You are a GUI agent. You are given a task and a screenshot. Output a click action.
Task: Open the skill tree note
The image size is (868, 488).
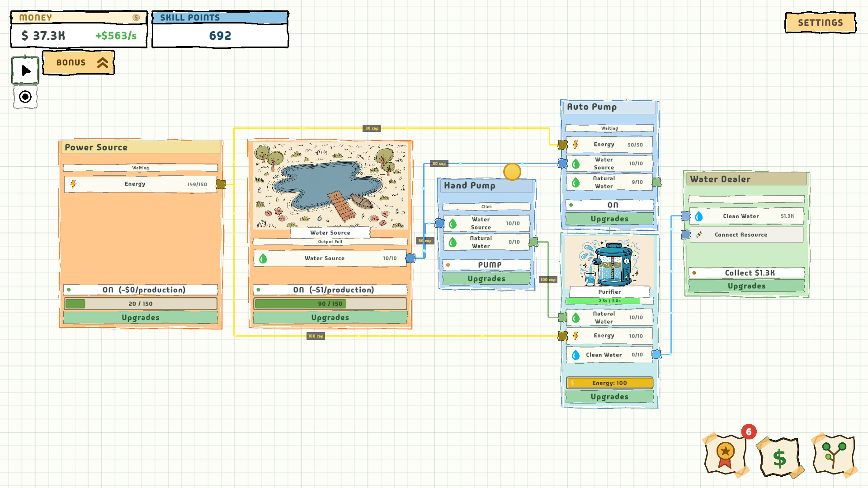tap(834, 454)
